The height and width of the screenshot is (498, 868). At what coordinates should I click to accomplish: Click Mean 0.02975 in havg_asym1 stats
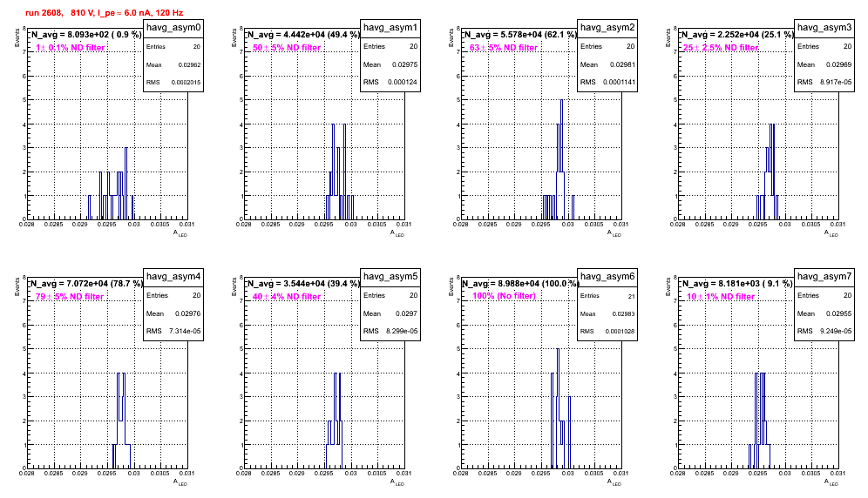click(390, 64)
